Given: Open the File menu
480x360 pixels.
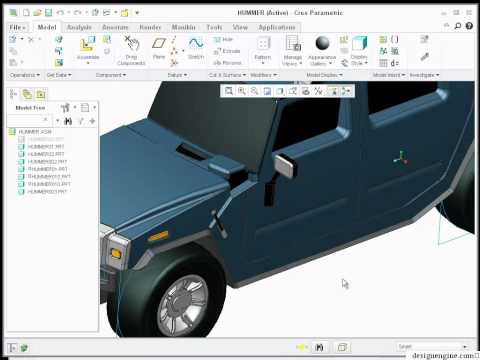Looking at the screenshot, I should [17, 27].
